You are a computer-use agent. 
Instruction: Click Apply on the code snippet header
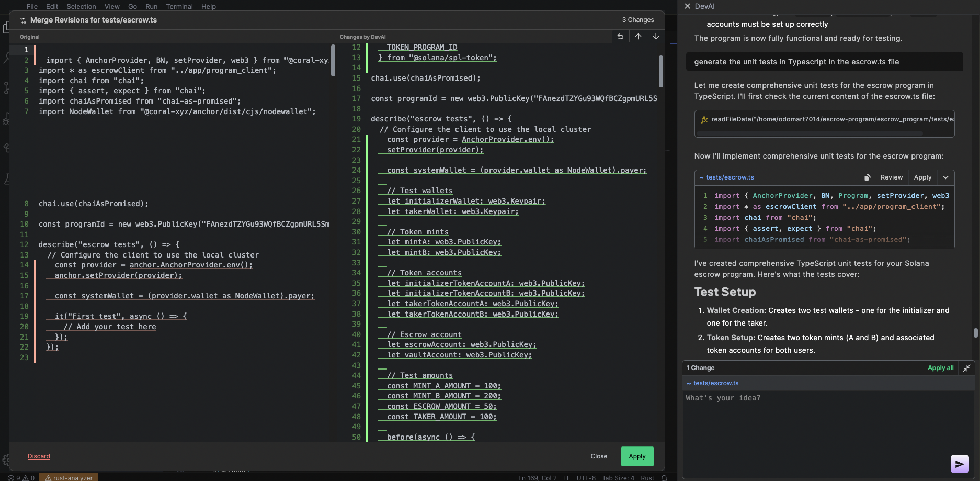point(922,177)
